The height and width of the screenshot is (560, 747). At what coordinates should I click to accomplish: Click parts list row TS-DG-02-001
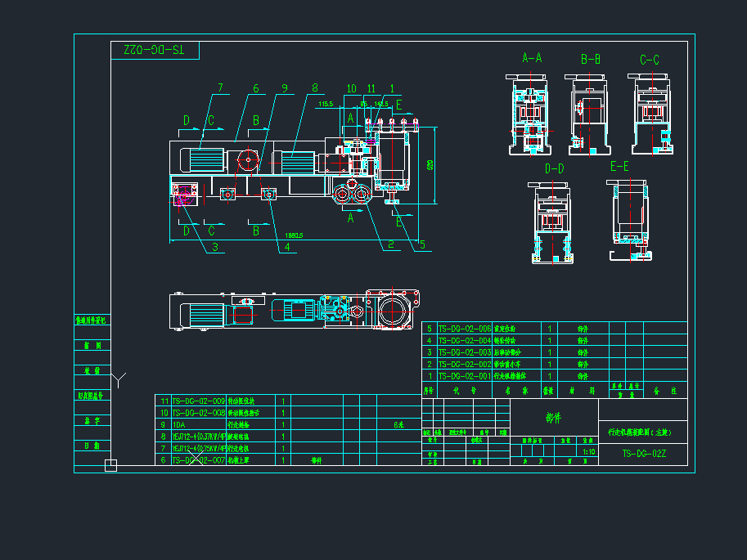[464, 376]
